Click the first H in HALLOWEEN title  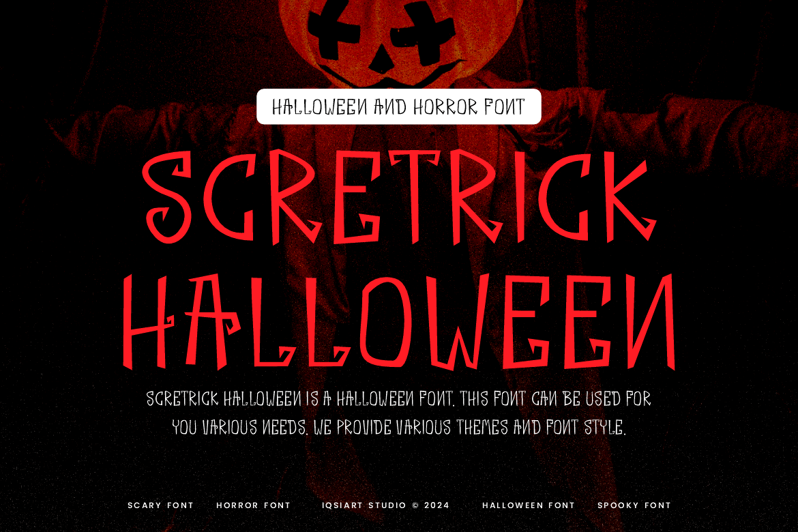(x=148, y=322)
